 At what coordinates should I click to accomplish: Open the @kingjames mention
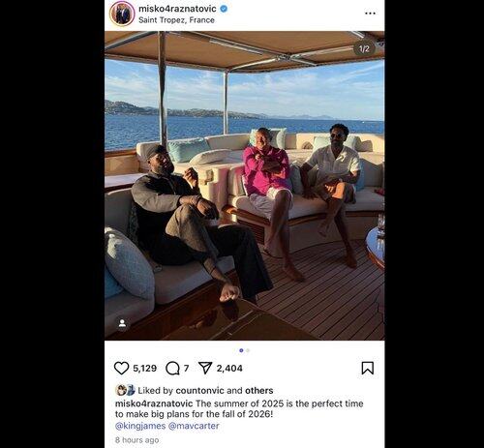tap(140, 426)
